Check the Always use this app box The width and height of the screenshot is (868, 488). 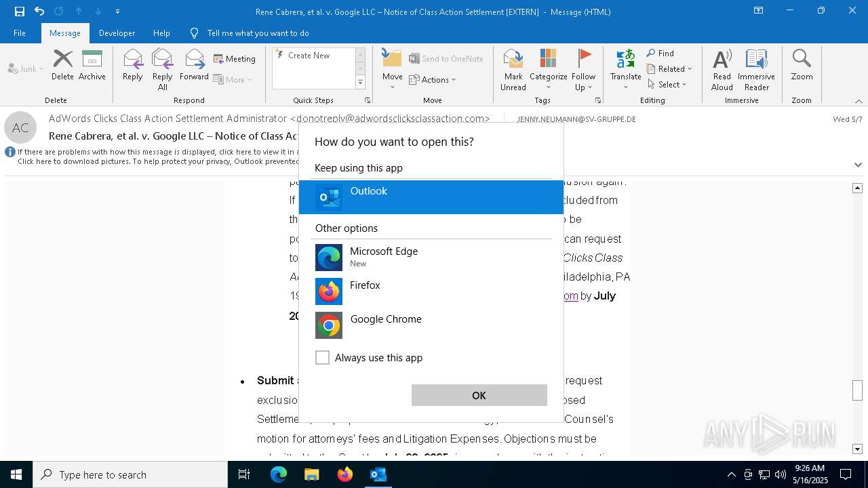(x=323, y=358)
